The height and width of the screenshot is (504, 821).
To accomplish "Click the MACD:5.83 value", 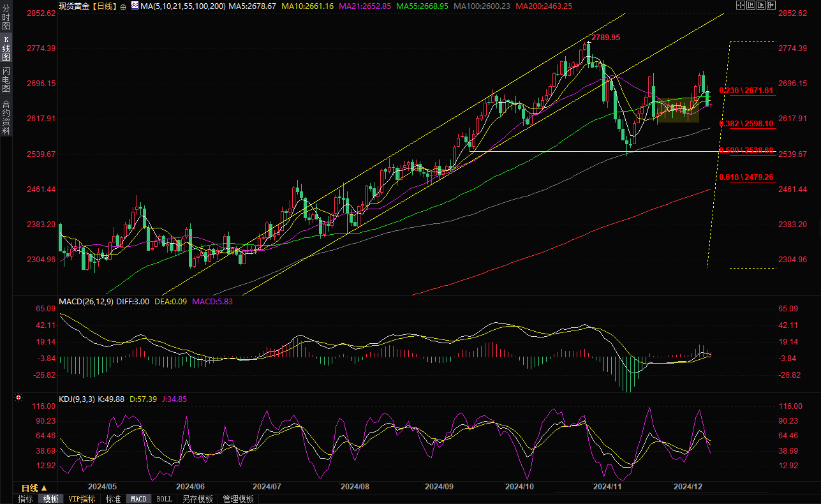I will pyautogui.click(x=213, y=301).
